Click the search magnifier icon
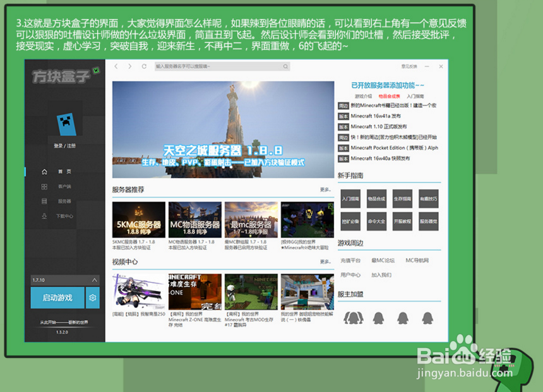543x392 pixels. coord(285,66)
